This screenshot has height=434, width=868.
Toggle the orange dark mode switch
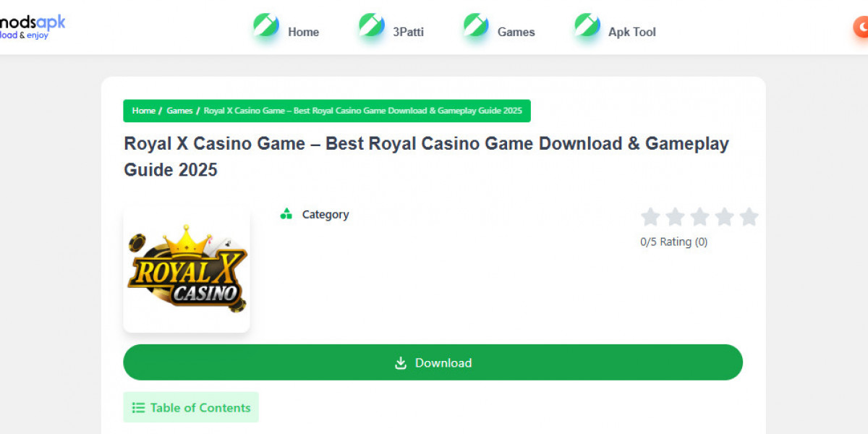click(x=861, y=27)
